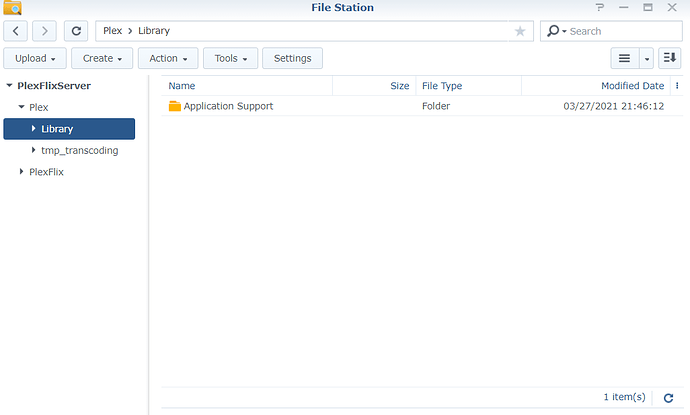Select PlexFlixServer root node
The image size is (690, 415).
54,85
